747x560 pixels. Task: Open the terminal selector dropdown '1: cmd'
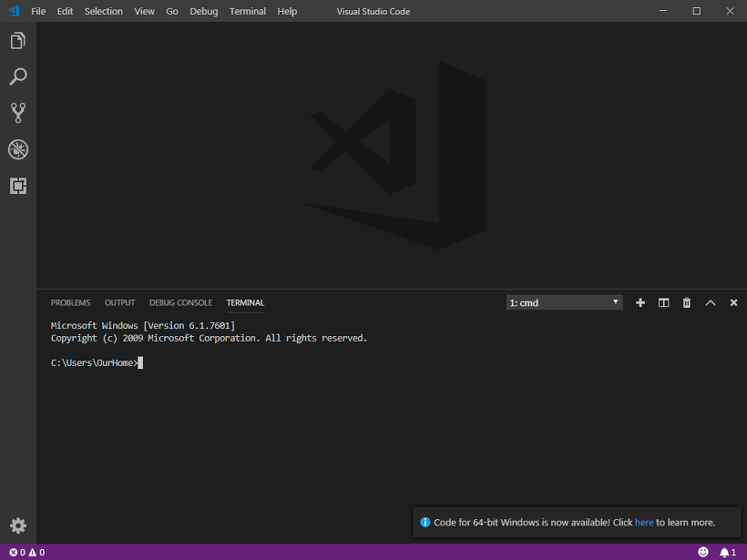click(x=564, y=302)
